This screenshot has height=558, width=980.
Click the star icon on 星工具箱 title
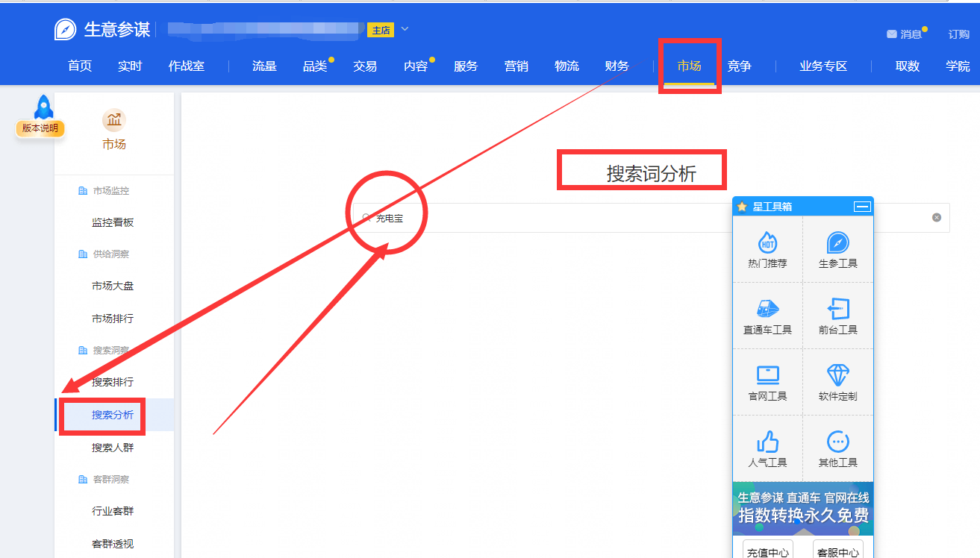click(x=742, y=207)
